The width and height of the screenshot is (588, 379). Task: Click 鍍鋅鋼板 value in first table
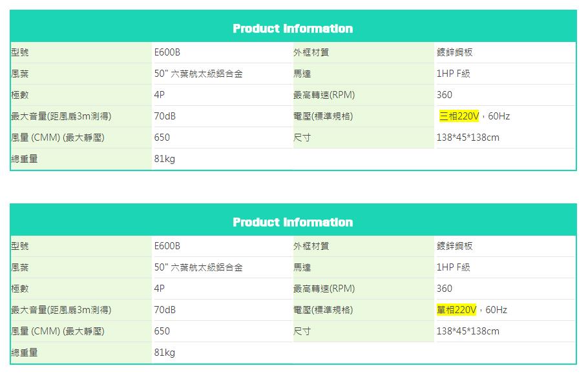point(454,52)
